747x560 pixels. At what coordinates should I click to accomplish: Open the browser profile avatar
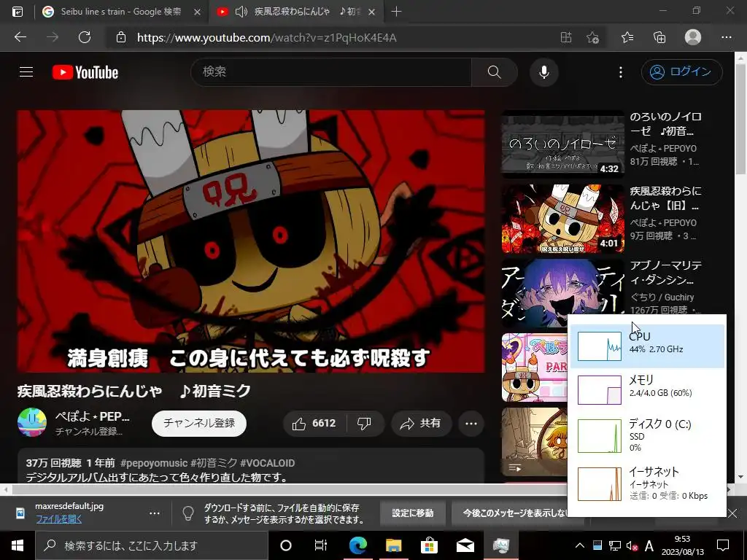tap(693, 37)
